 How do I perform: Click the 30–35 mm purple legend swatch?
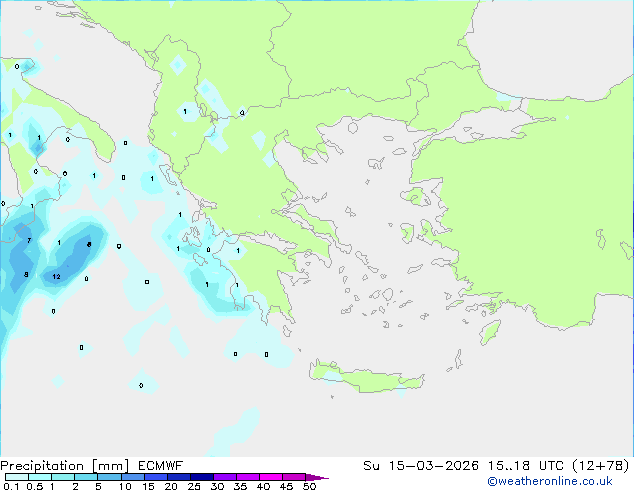pyautogui.click(x=224, y=477)
